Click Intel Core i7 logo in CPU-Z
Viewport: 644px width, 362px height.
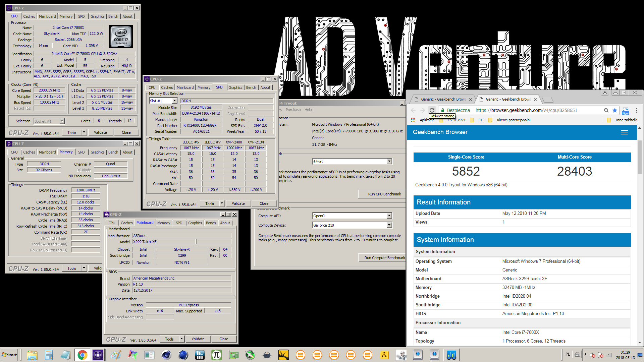(121, 37)
